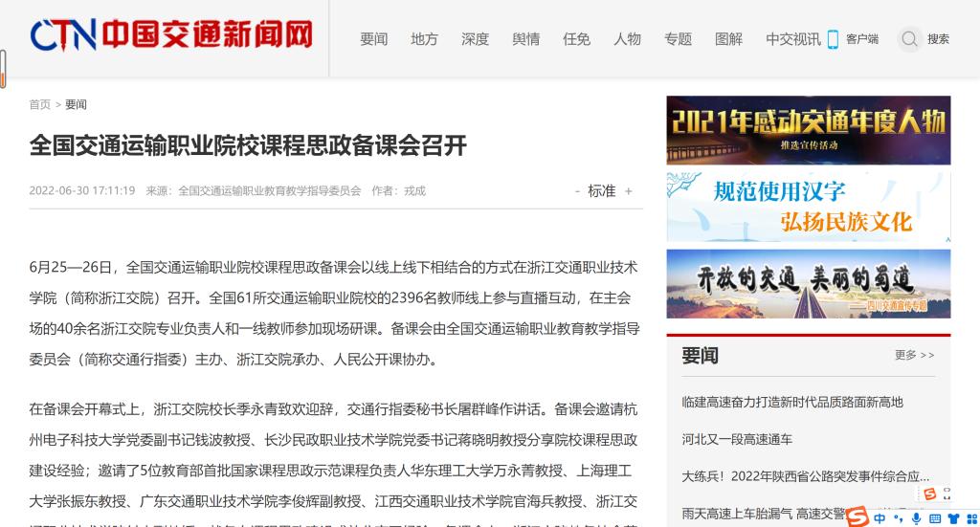Open the 地方 menu item
980x527 pixels.
(x=424, y=39)
